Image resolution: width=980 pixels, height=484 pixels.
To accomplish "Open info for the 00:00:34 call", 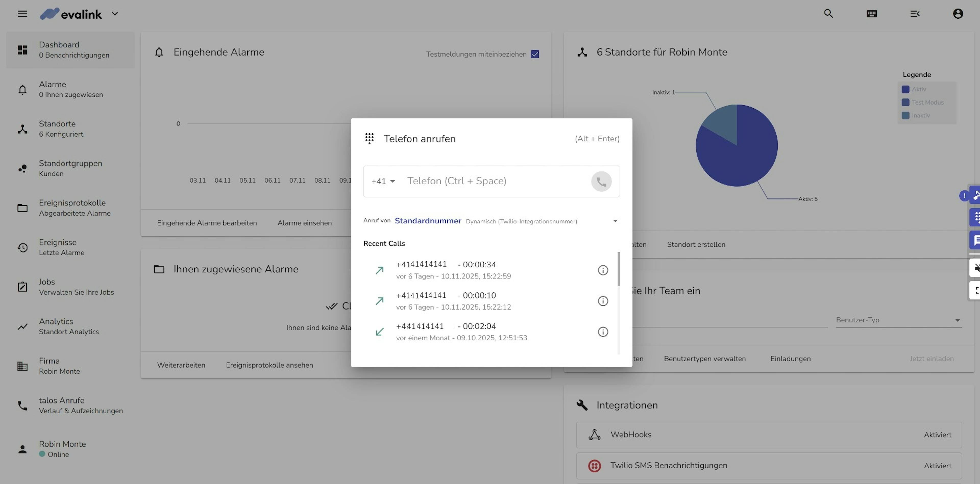I will click(603, 270).
